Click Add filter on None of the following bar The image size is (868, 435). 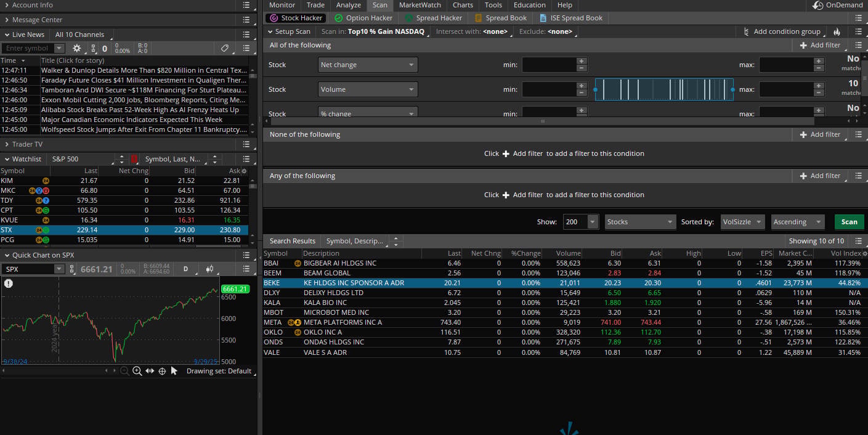[x=820, y=134]
